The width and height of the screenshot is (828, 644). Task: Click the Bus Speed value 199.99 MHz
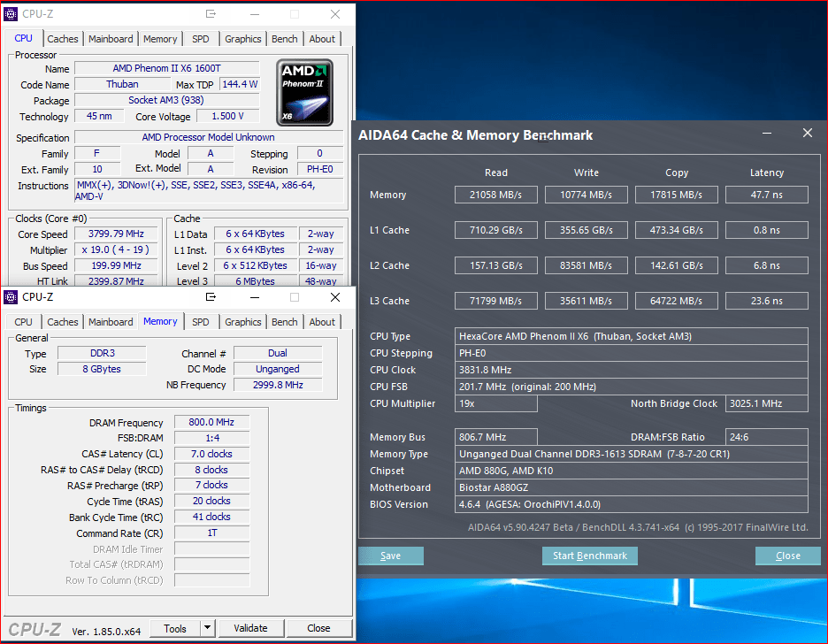pos(116,265)
